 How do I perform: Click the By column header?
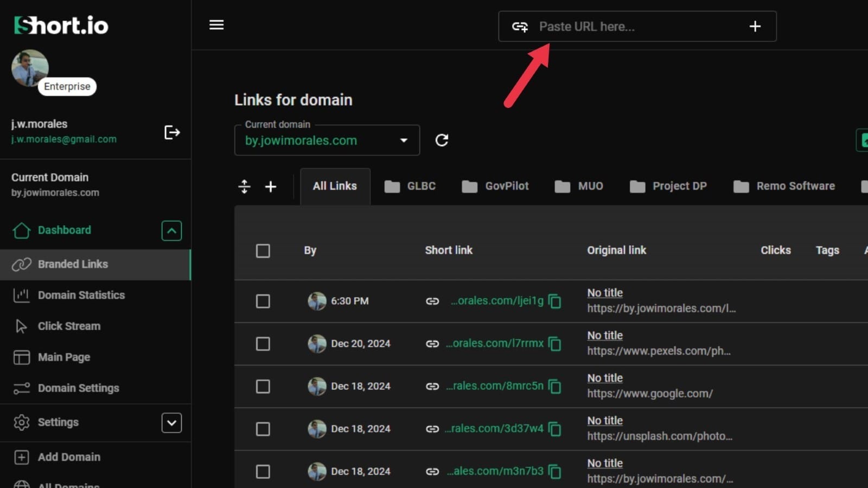310,251
